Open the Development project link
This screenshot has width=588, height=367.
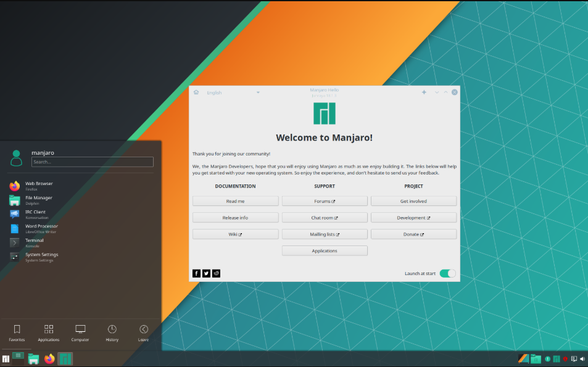pyautogui.click(x=413, y=218)
